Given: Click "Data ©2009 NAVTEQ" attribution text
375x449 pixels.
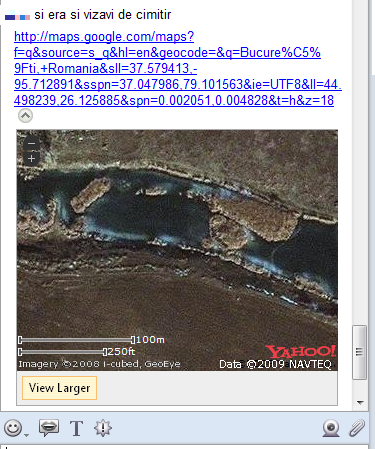Looking at the screenshot, I should click(x=275, y=364).
